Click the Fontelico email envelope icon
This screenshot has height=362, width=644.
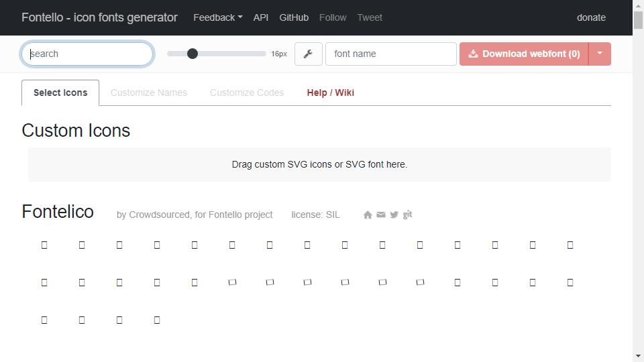[381, 215]
